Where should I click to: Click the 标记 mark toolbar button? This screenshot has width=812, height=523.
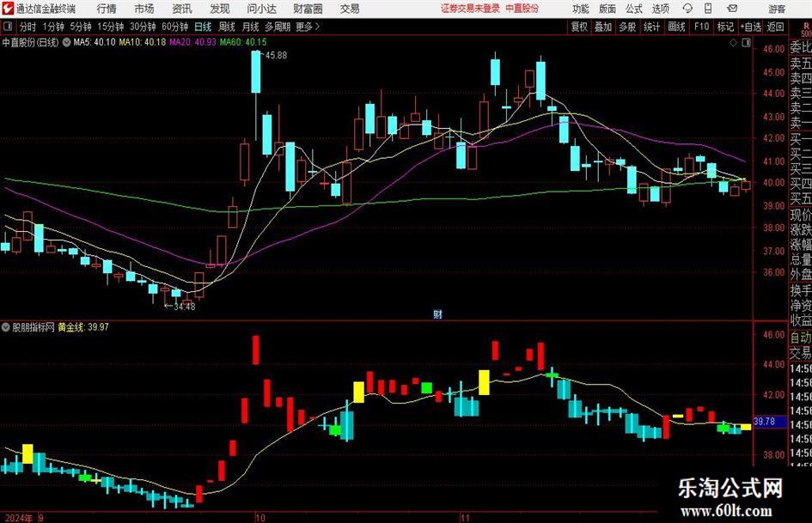pos(725,27)
